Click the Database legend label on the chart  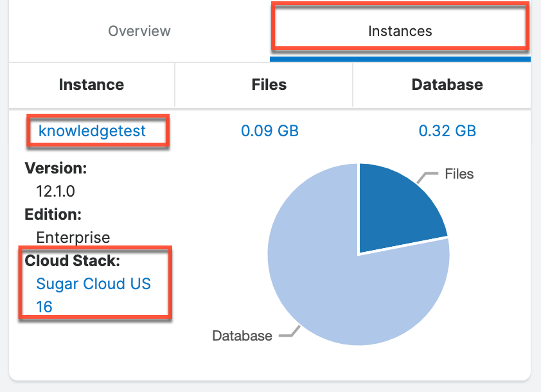pos(242,335)
